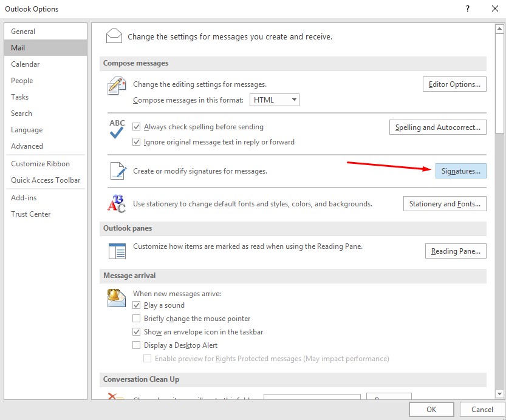The height and width of the screenshot is (420, 506).
Task: Click the ABC spelling checkmark icon
Action: pos(117,129)
